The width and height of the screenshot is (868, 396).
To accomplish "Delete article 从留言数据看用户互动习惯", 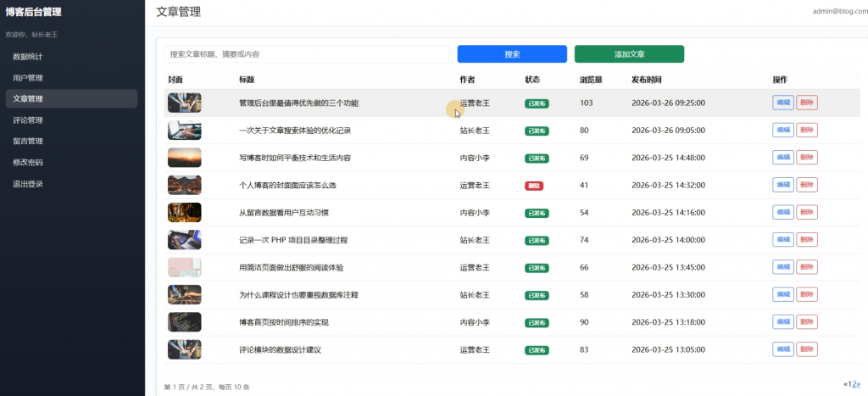I will (x=807, y=212).
